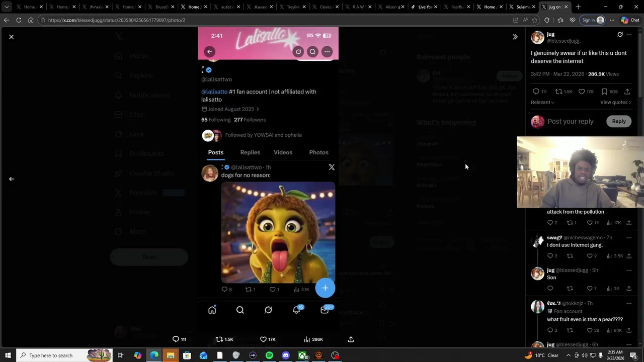
Task: Open jug's profile avatar in side panel
Action: 538,38
